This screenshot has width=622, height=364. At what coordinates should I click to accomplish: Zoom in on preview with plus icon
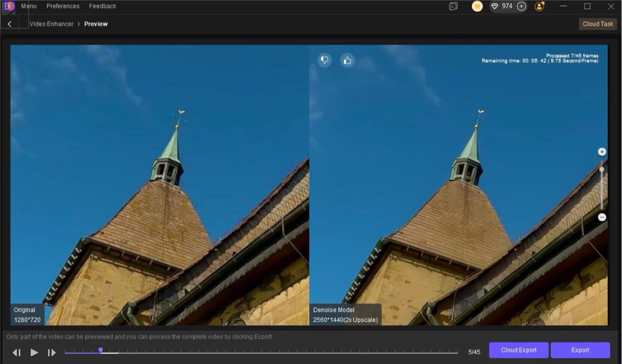click(602, 151)
